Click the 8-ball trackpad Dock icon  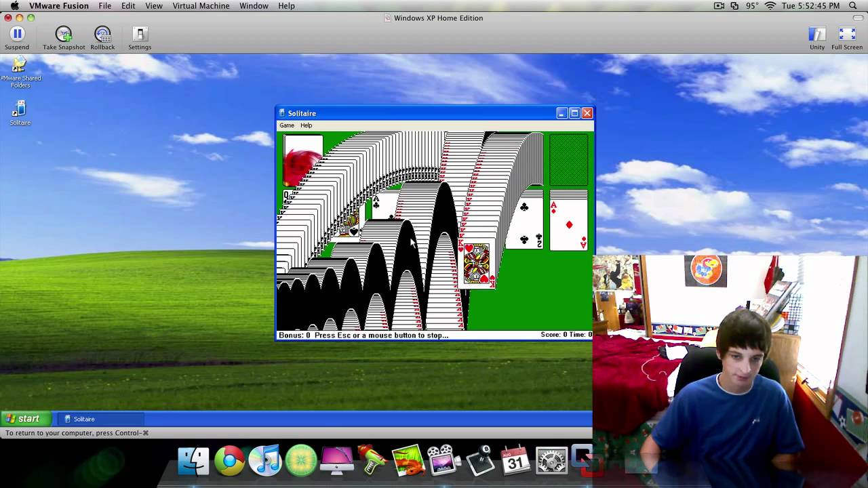coord(480,461)
